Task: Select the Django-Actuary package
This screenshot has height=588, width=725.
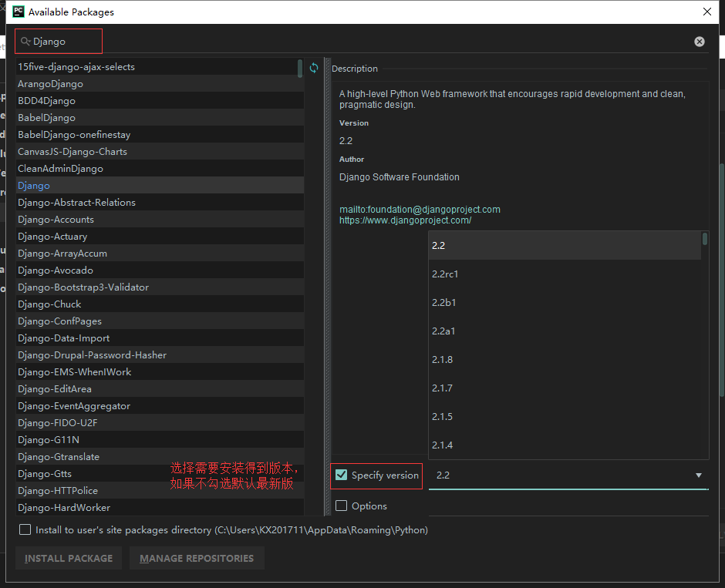Action: point(160,236)
